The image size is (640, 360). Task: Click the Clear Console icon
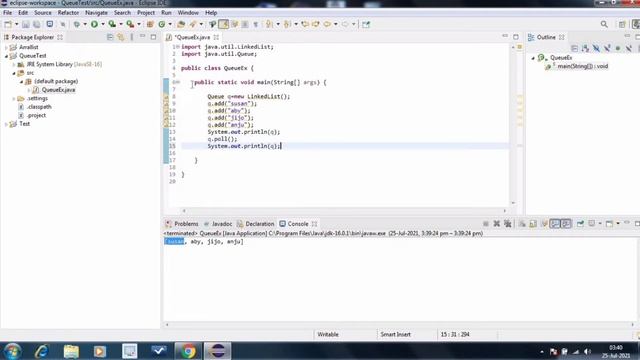[x=522, y=224]
